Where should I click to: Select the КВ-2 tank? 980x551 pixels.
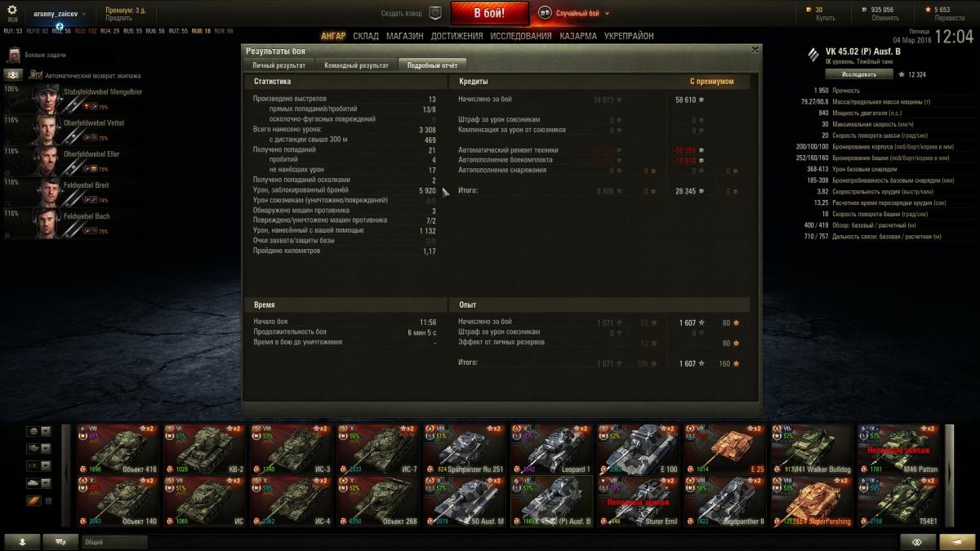click(x=204, y=449)
